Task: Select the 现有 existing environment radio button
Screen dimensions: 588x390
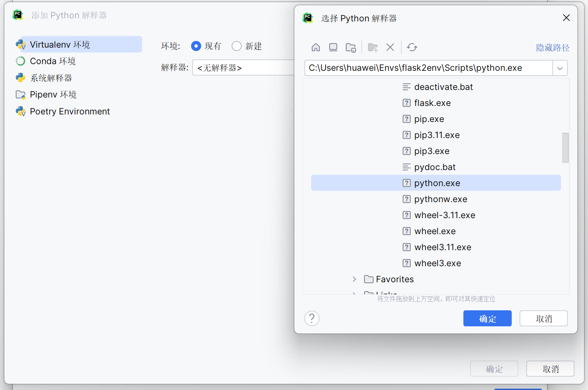Action: tap(196, 46)
